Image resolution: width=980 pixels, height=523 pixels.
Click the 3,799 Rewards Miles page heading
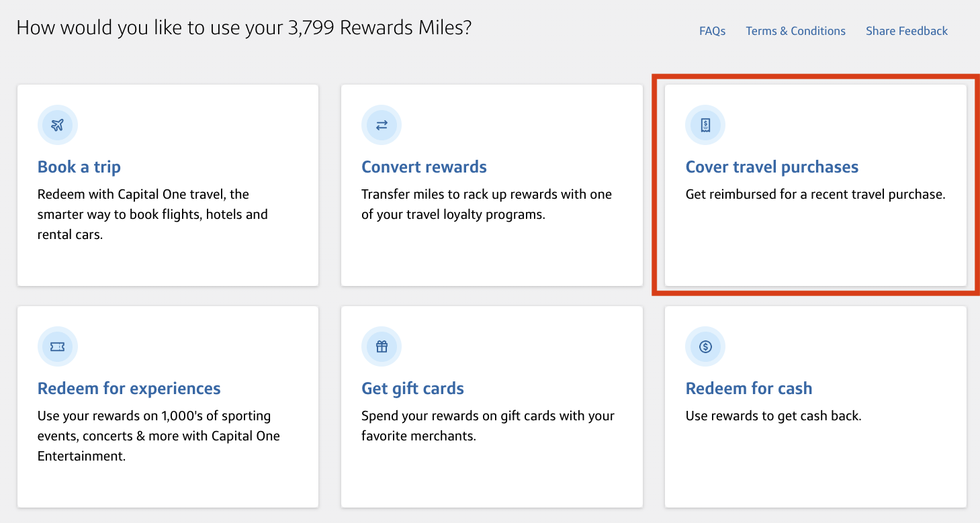[244, 28]
